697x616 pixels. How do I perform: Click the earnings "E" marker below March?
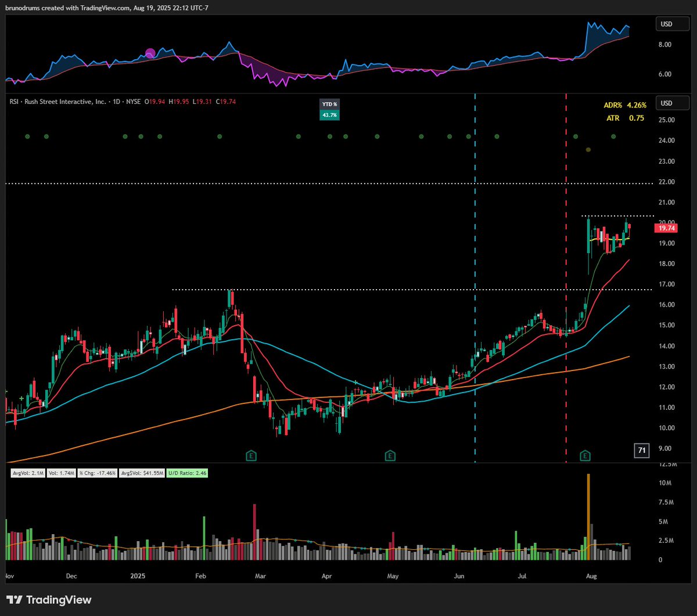coord(251,456)
